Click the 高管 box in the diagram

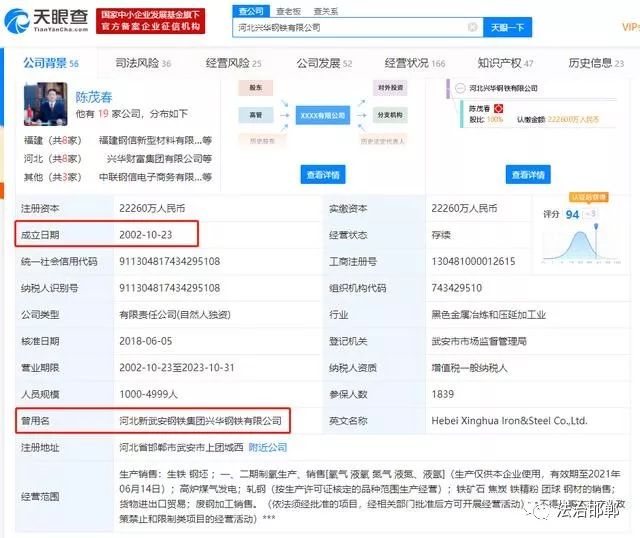[x=256, y=115]
